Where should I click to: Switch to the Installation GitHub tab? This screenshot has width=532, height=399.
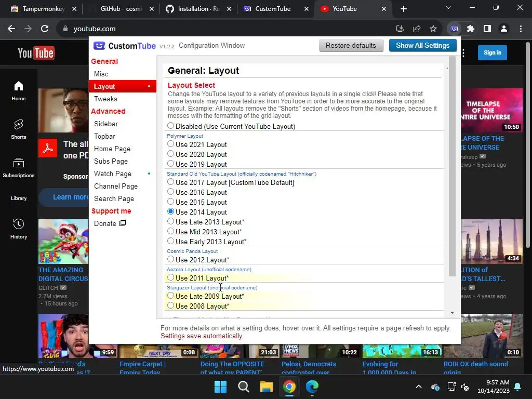tap(198, 9)
